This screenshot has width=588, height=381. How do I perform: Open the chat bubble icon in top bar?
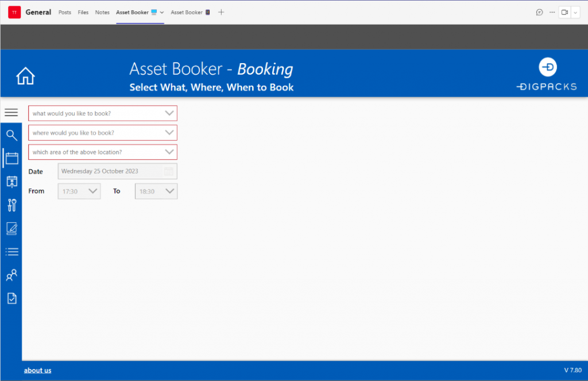pyautogui.click(x=539, y=12)
